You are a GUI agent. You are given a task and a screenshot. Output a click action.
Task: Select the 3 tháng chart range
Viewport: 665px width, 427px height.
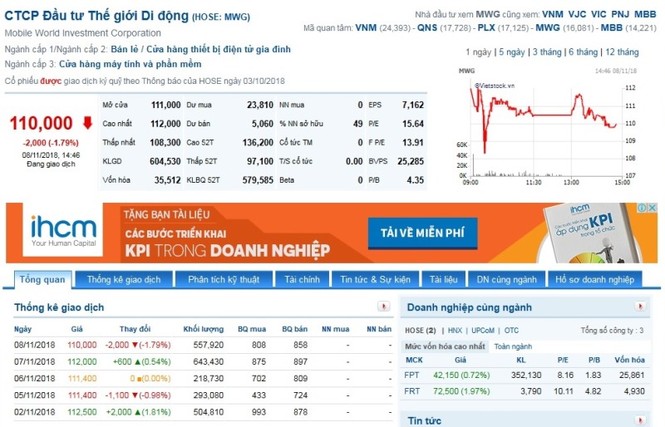547,52
